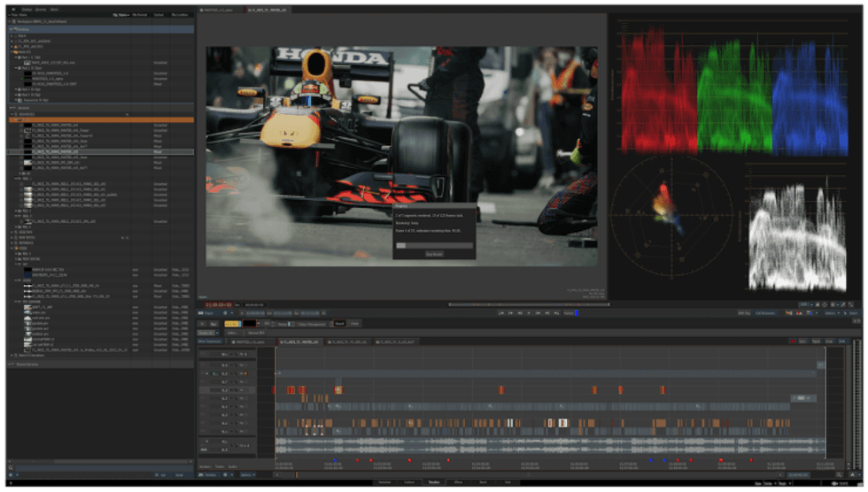
Task: Select the orange highlighted library row
Action: tap(100, 119)
